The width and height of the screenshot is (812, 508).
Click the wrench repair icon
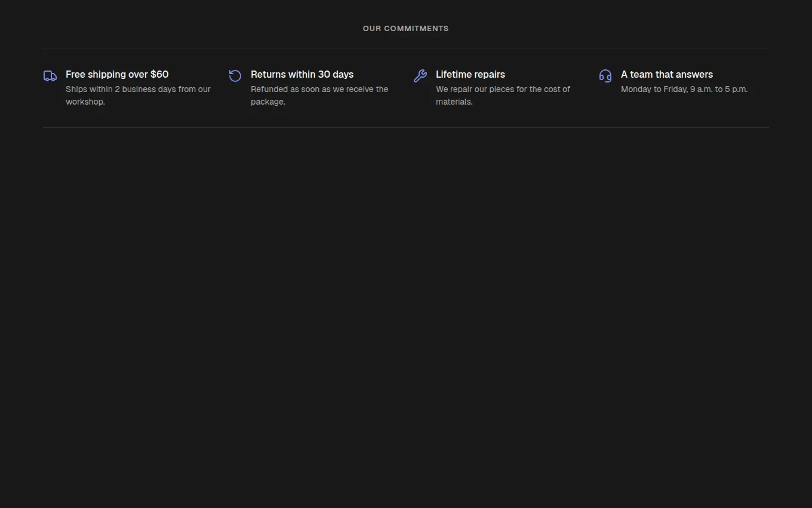[420, 76]
